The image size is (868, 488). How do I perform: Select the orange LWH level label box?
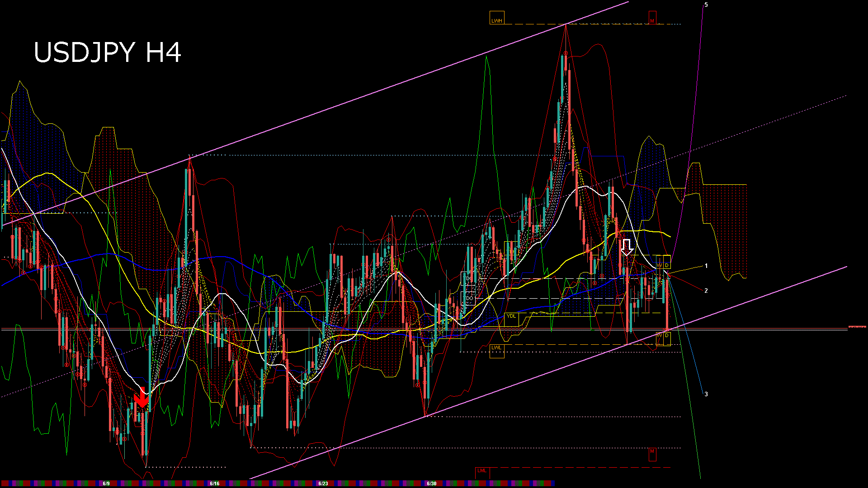tap(497, 18)
